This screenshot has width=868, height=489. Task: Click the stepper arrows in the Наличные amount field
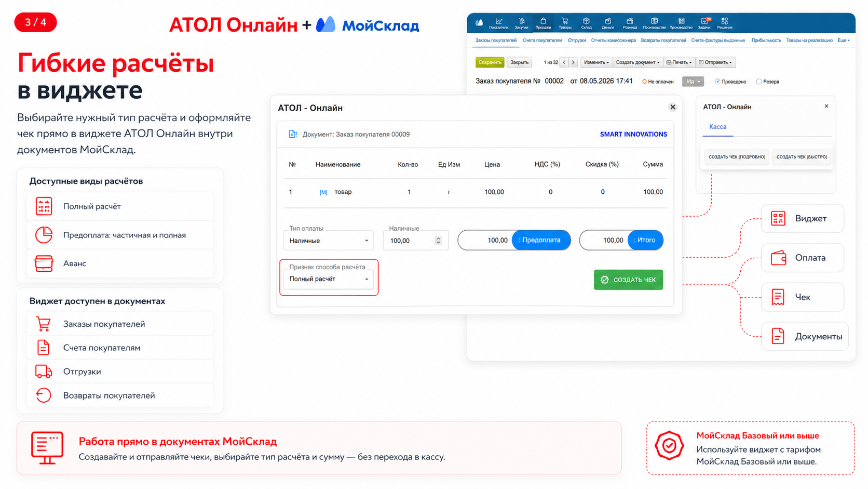point(438,241)
